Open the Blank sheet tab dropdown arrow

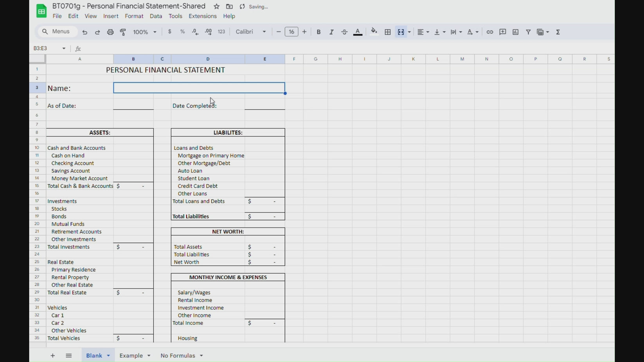tap(108, 356)
